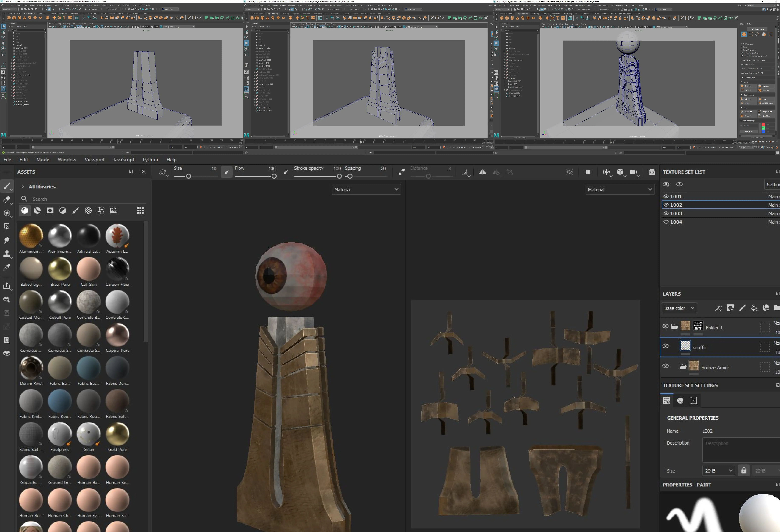Take a viewport screenshot with camera icon
This screenshot has width=780, height=532.
coord(652,172)
